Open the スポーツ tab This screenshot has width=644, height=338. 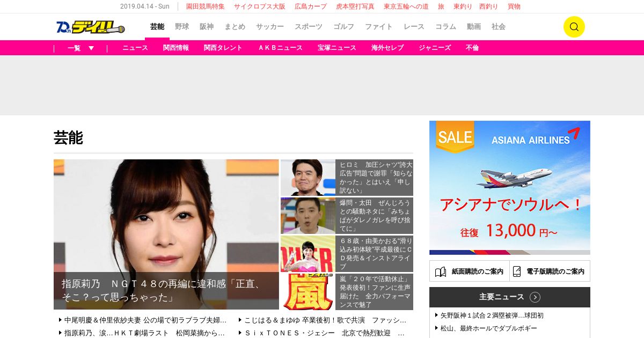pyautogui.click(x=309, y=27)
